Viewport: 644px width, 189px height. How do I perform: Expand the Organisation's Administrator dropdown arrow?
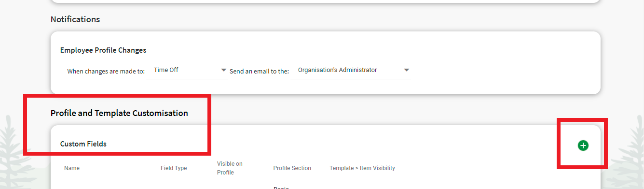[x=407, y=70]
